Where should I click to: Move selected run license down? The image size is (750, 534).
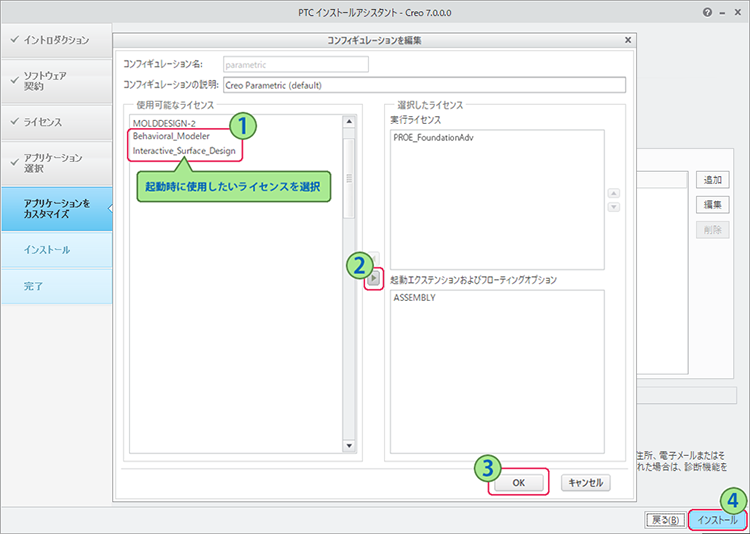coord(614,207)
